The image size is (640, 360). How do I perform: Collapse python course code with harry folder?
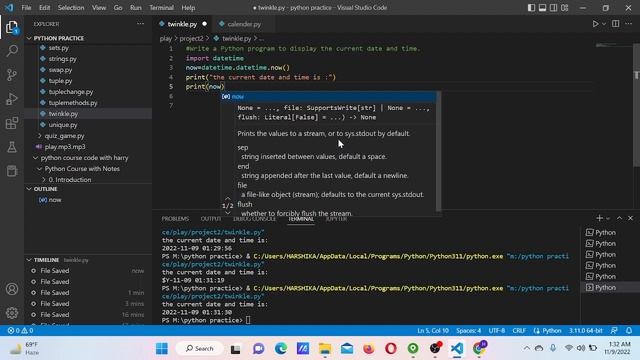coord(84,158)
